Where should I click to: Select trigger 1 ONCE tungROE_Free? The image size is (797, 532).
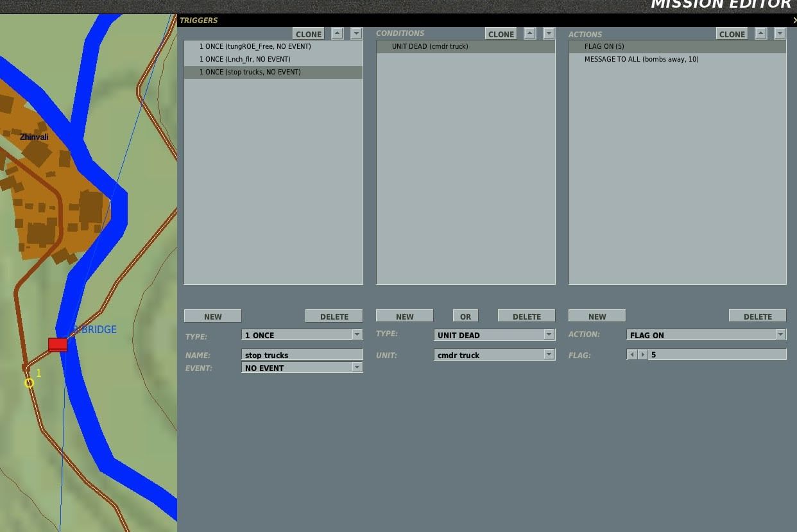(x=273, y=46)
